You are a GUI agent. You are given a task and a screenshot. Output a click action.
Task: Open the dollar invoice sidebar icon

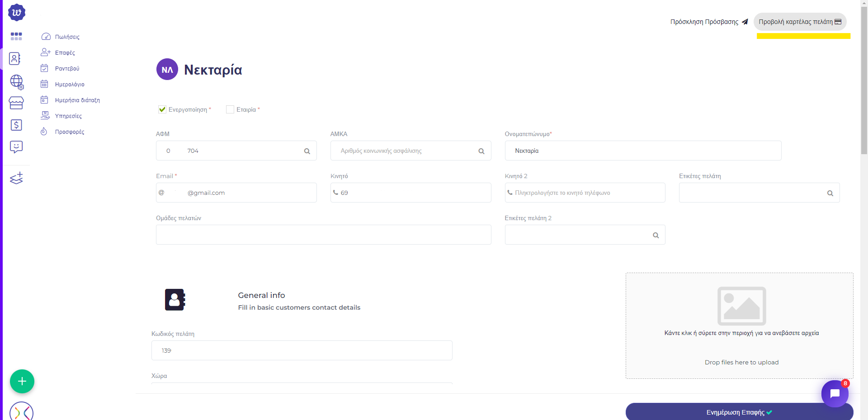[16, 125]
